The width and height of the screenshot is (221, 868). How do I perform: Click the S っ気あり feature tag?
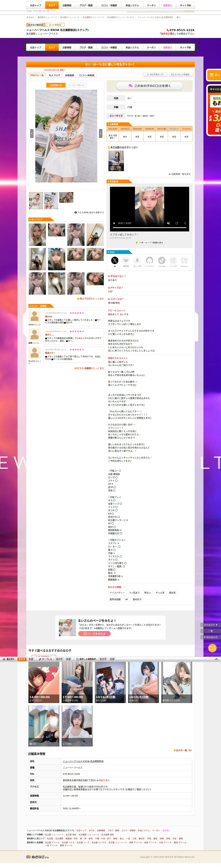(x=134, y=593)
